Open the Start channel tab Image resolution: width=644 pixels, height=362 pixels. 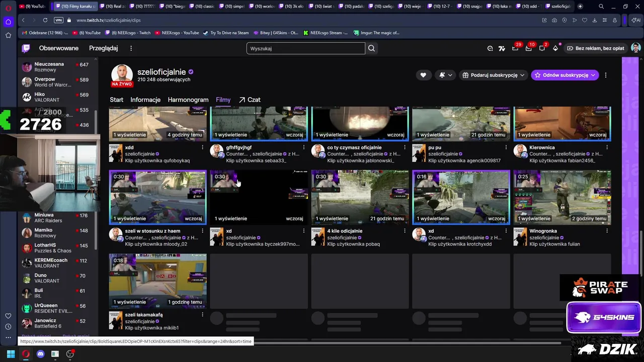[x=117, y=100]
